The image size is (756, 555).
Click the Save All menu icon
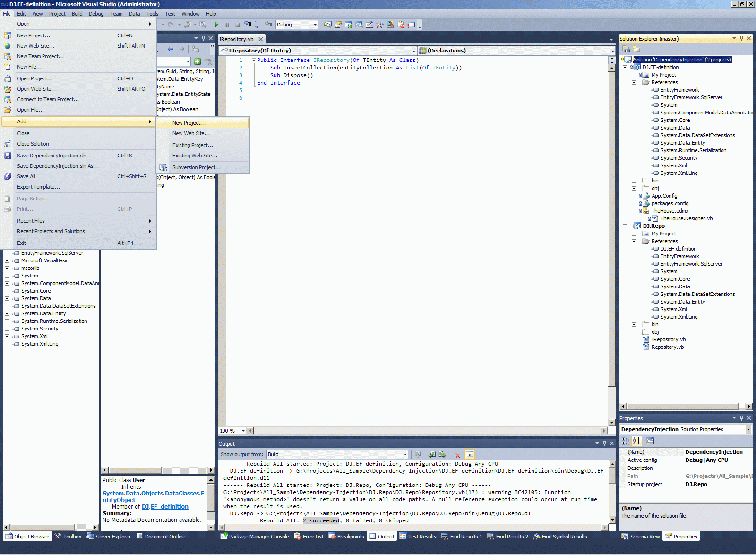click(x=8, y=176)
